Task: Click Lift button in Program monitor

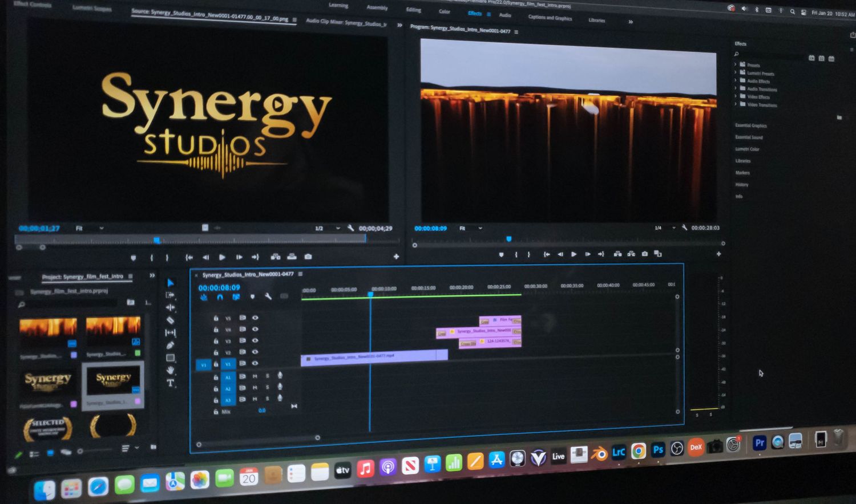Action: point(617,254)
